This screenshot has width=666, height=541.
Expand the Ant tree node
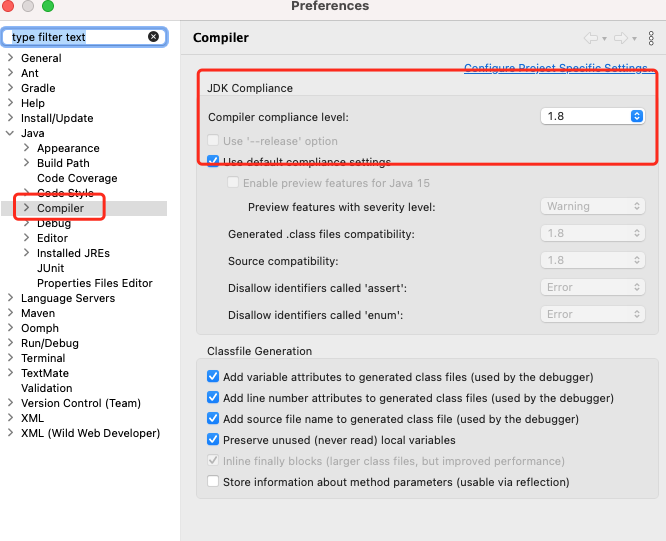pyautogui.click(x=11, y=73)
